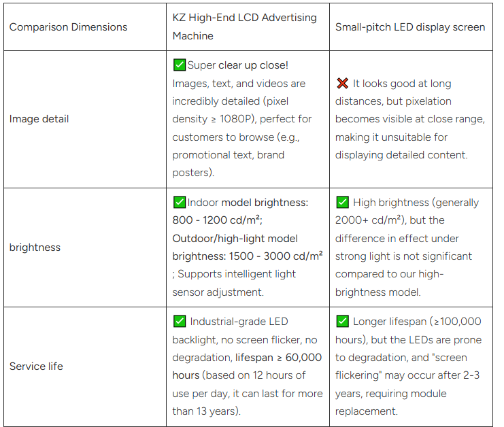Click the Comparison Dimensions header cell

click(x=85, y=27)
